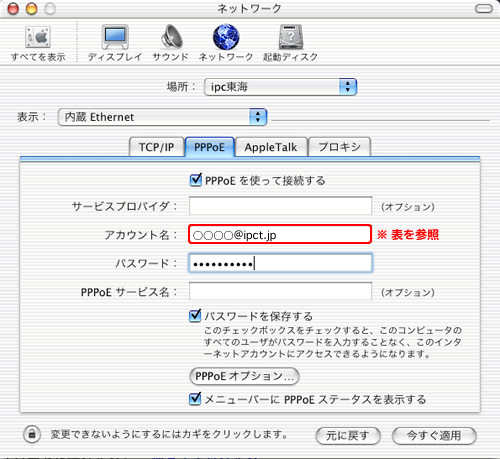Switch to the プロキシ tab
The height and width of the screenshot is (459, 500).
(339, 147)
